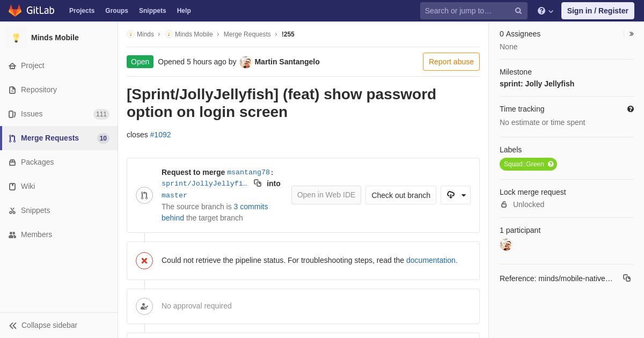The image size is (644, 338).
Task: Click the Report abuse button
Action: coord(451,62)
